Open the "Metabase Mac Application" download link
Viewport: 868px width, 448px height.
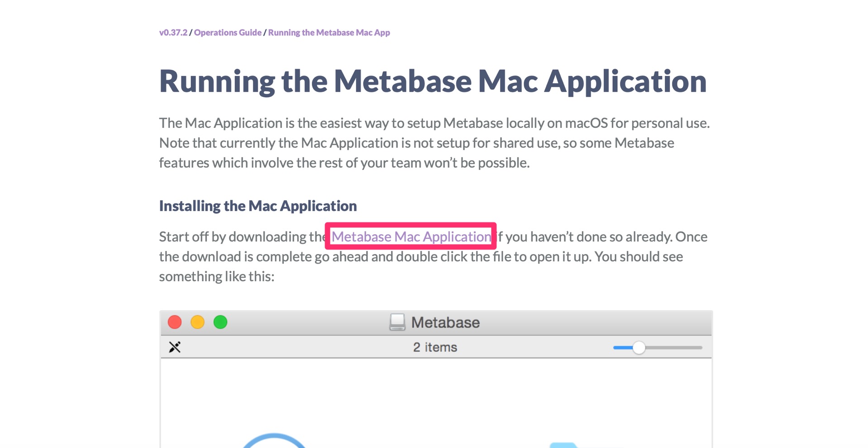click(411, 236)
